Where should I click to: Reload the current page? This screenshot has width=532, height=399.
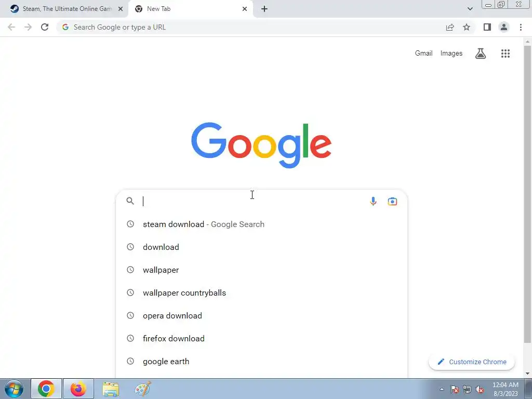click(x=45, y=27)
